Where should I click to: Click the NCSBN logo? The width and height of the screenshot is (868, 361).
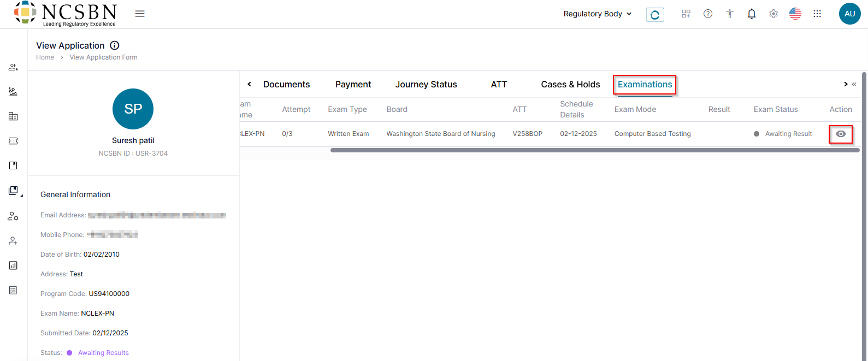pos(65,14)
